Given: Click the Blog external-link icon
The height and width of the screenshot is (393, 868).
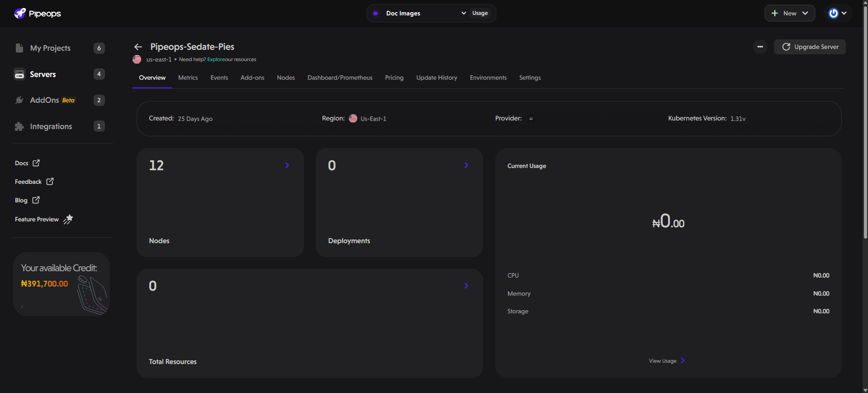Looking at the screenshot, I should pos(36,200).
